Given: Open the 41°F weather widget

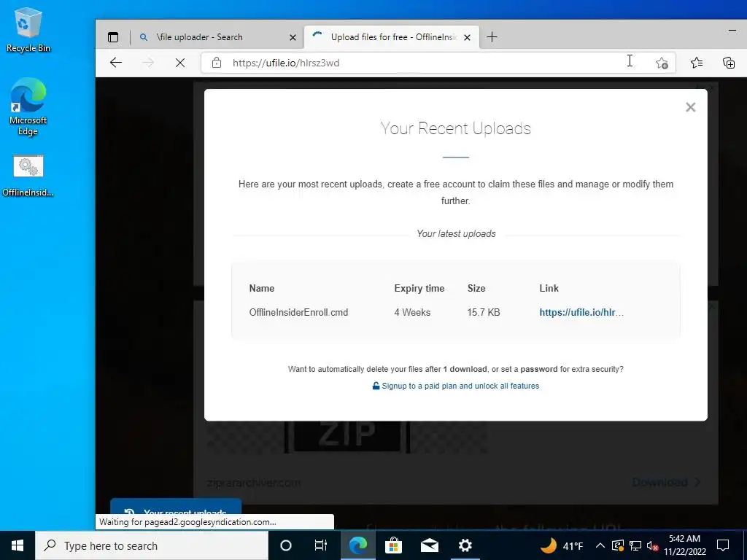Looking at the screenshot, I should click(562, 545).
